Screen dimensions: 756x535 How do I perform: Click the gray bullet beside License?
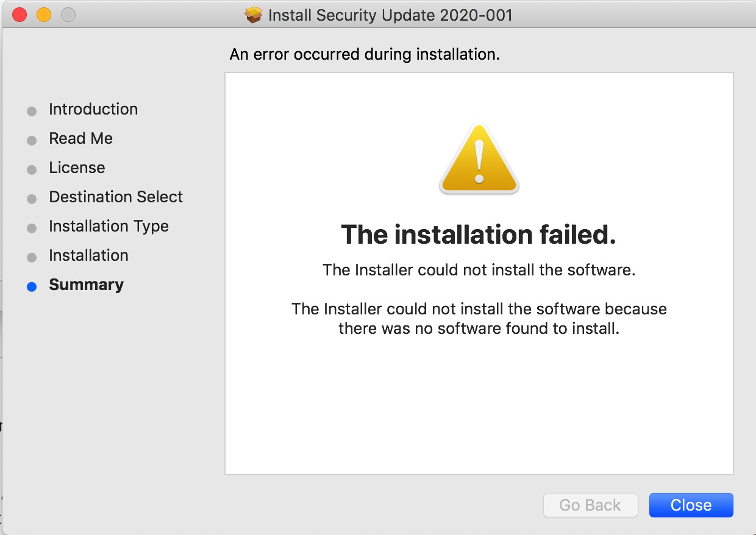click(x=32, y=170)
